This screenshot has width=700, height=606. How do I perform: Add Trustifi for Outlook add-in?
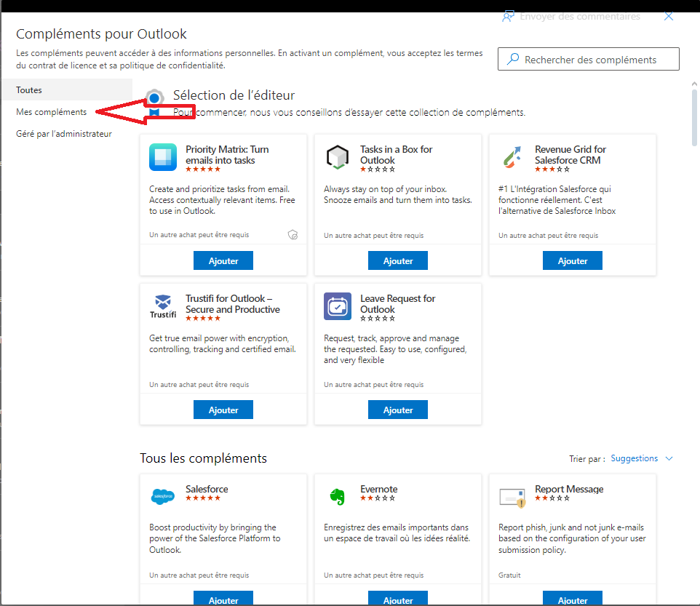click(x=223, y=410)
